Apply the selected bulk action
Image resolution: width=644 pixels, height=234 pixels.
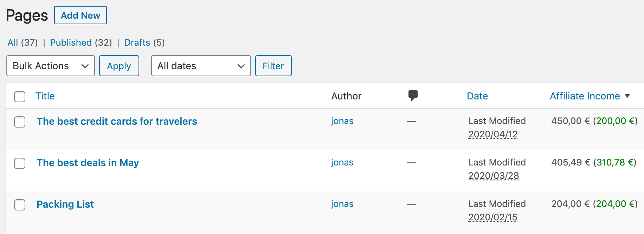pos(119,66)
